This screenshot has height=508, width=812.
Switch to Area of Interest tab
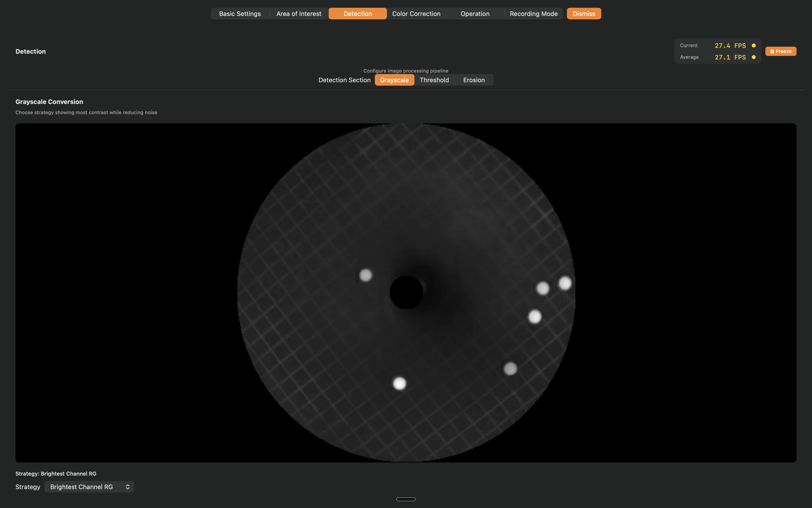pyautogui.click(x=299, y=14)
